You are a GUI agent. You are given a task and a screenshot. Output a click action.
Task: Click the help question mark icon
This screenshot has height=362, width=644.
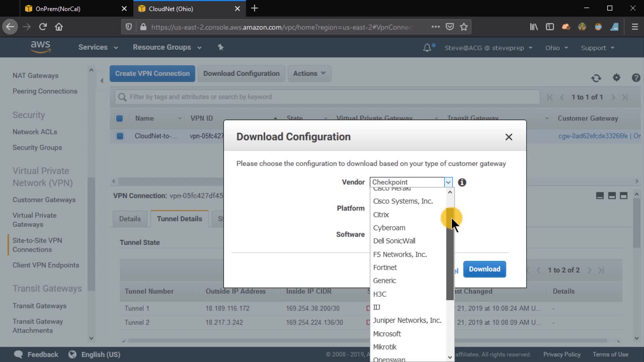(x=636, y=78)
